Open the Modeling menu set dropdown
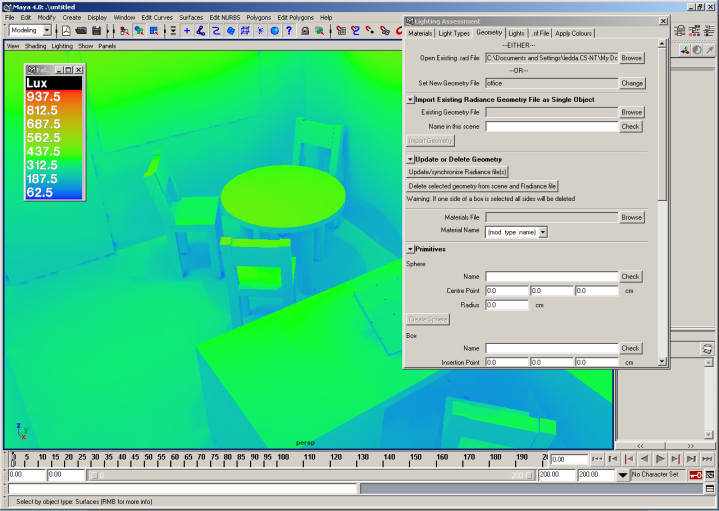 pyautogui.click(x=46, y=31)
